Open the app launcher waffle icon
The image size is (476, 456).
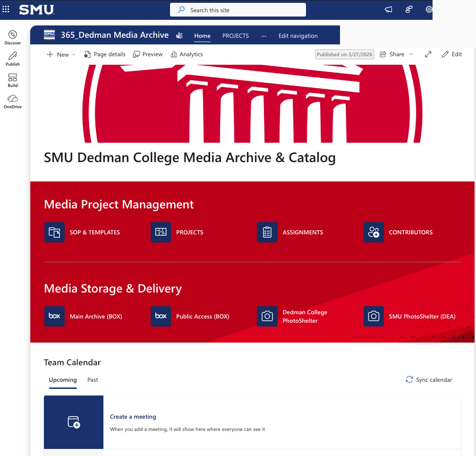coord(6,9)
